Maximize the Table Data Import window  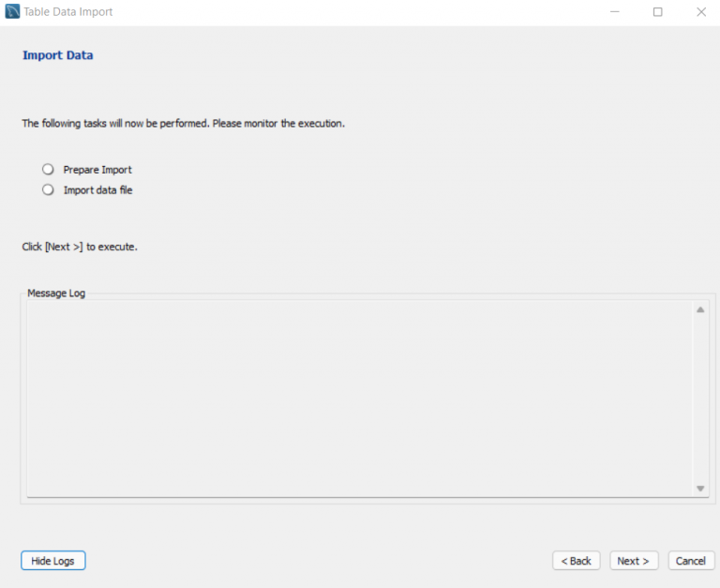pos(657,12)
